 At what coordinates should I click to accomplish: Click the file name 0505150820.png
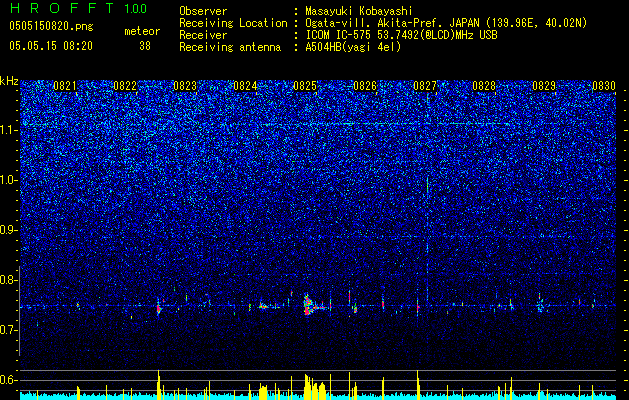[51, 27]
